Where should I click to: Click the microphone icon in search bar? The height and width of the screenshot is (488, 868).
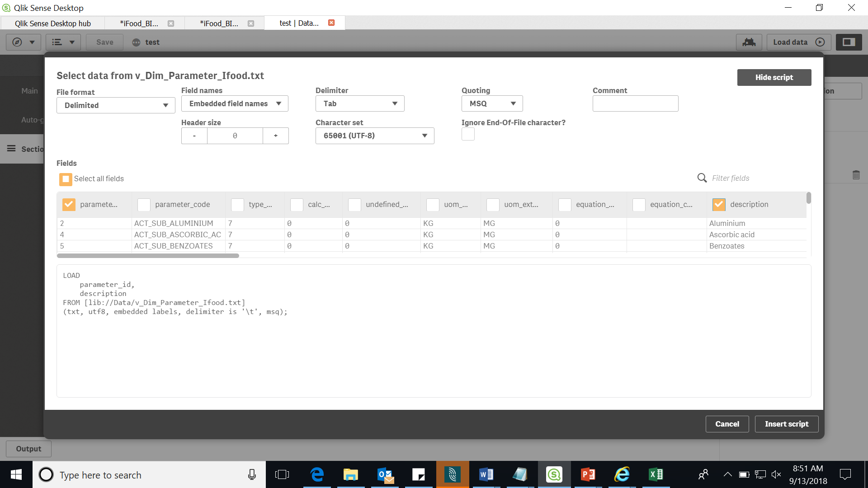click(x=252, y=474)
